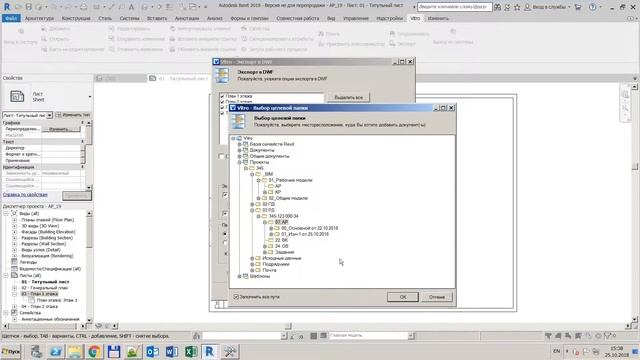This screenshot has height=360, width=640.
Task: Open the Help question mark icon
Action: (592, 7)
